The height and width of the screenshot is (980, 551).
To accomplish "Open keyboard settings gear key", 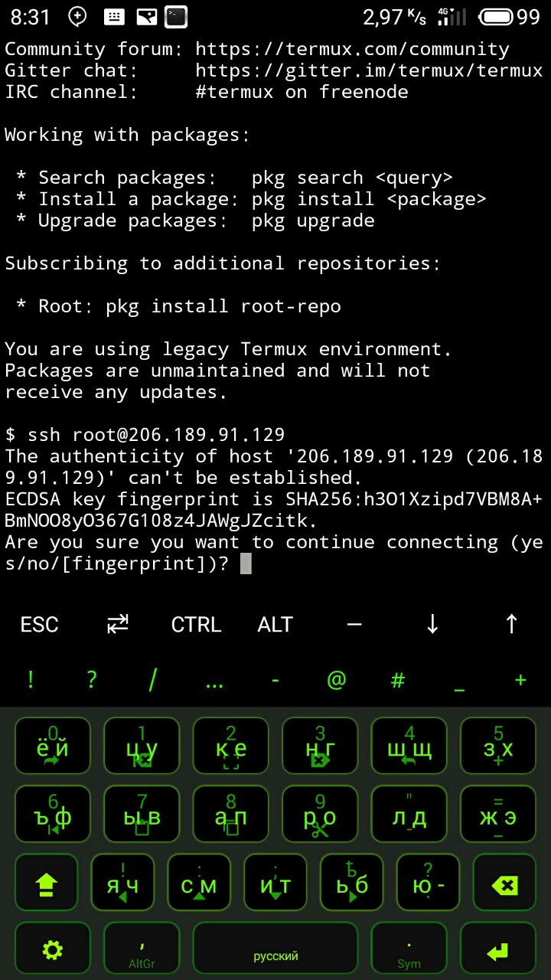I will [53, 951].
